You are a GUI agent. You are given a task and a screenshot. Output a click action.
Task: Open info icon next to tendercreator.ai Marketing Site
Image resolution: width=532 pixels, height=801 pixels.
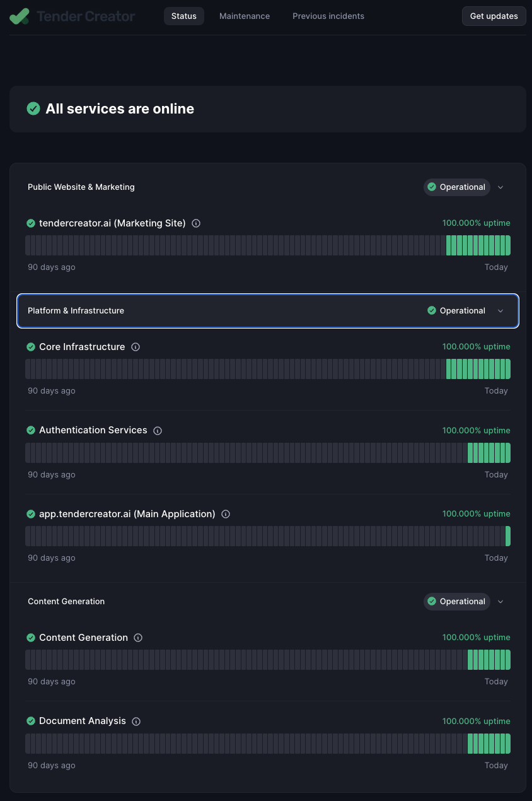pos(196,223)
